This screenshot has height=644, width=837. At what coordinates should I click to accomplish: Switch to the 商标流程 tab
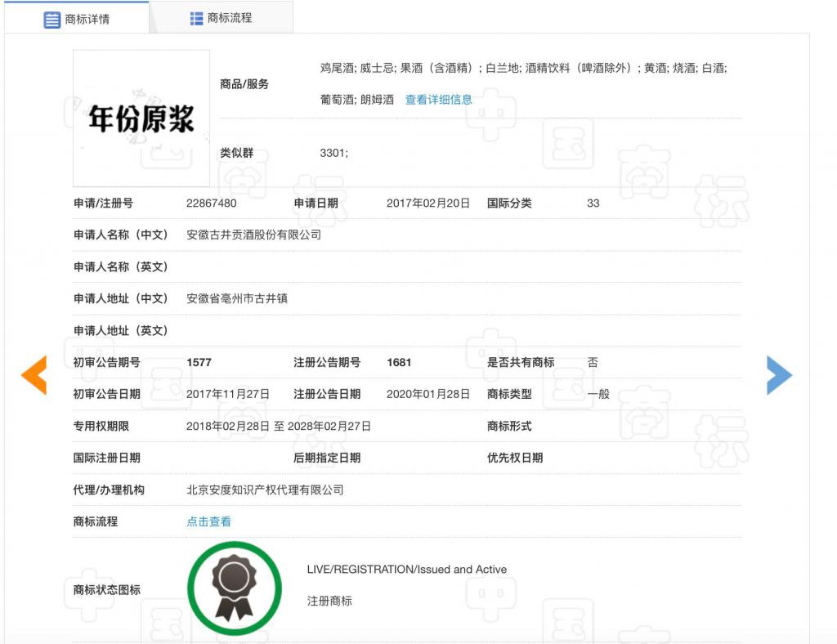coord(221,18)
